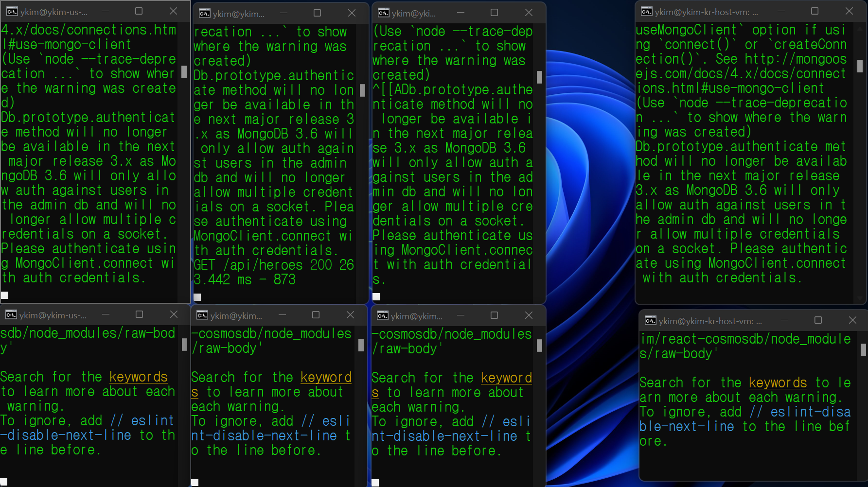The width and height of the screenshot is (868, 487).
Task: Minimize the window showing 'GET /api/heroes 200'
Action: click(x=283, y=13)
